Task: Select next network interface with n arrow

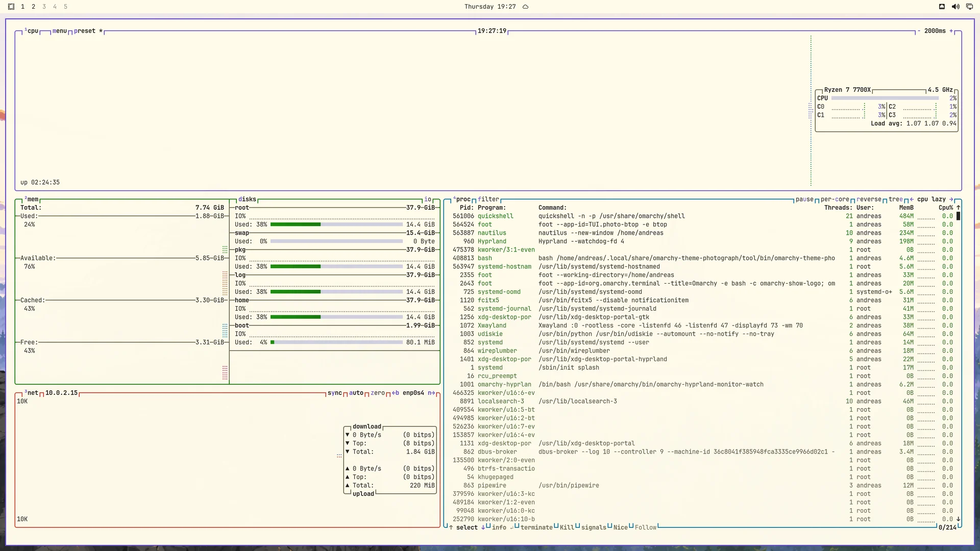Action: [x=432, y=393]
